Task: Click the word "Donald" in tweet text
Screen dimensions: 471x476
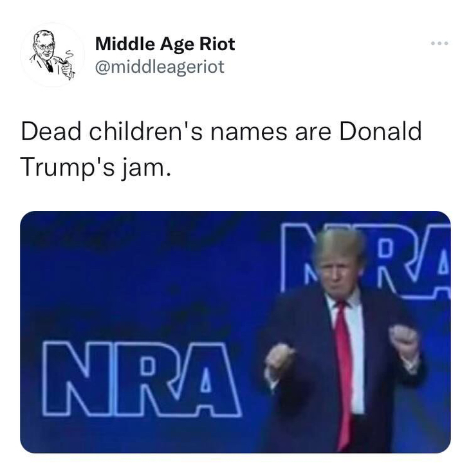Action: pos(381,131)
